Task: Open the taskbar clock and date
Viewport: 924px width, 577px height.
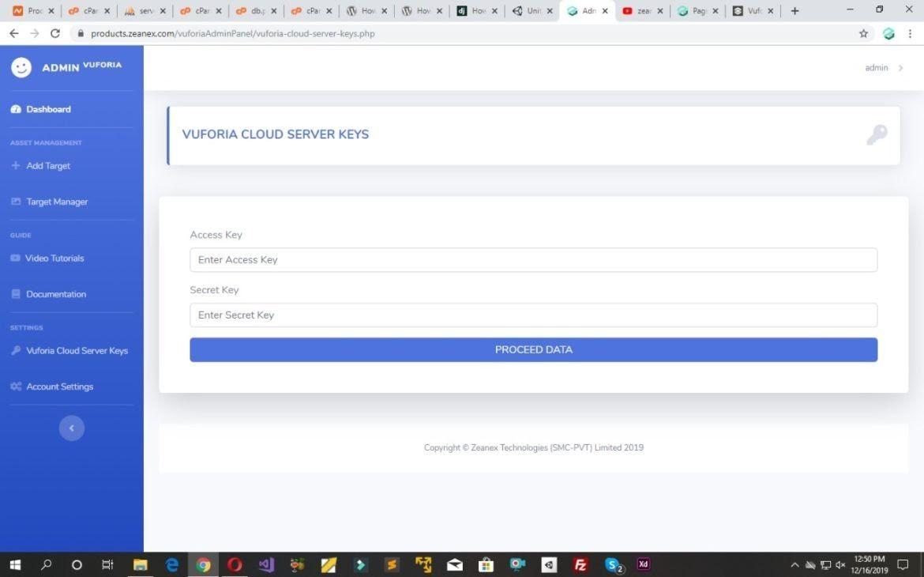Action: coord(870,564)
